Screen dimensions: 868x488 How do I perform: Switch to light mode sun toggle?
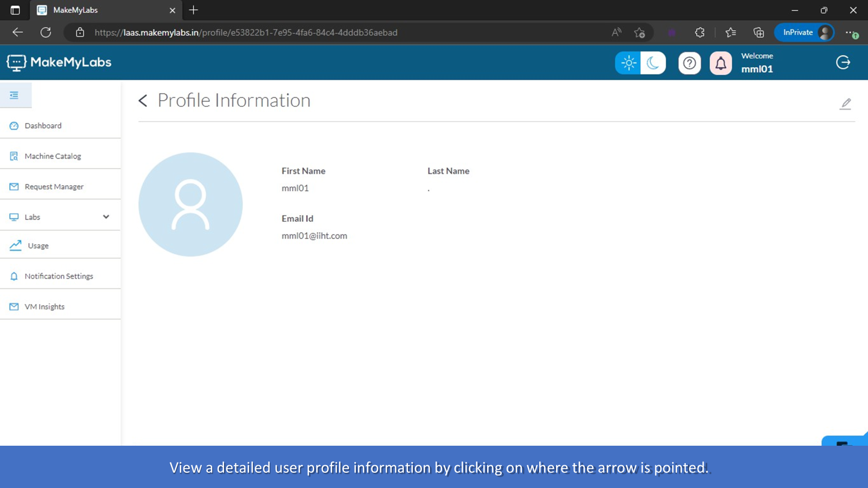[x=628, y=63]
